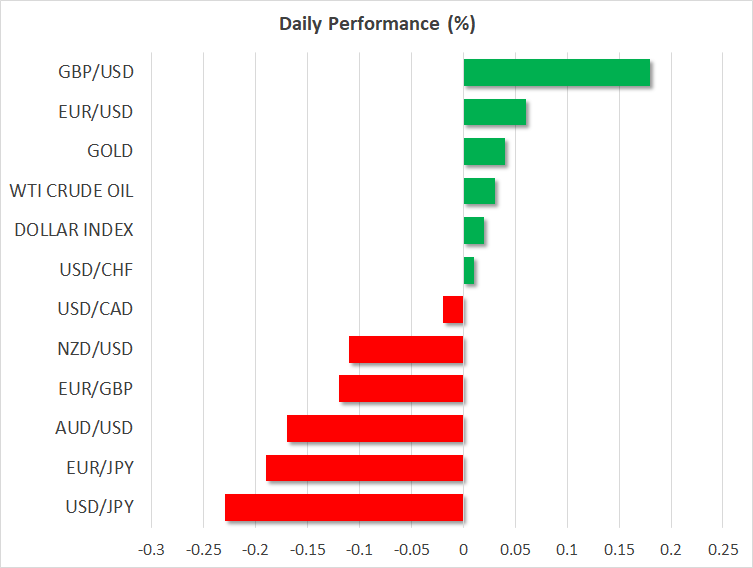Image resolution: width=753 pixels, height=568 pixels.
Task: Click the small red USD/CAD bar
Action: click(x=453, y=310)
